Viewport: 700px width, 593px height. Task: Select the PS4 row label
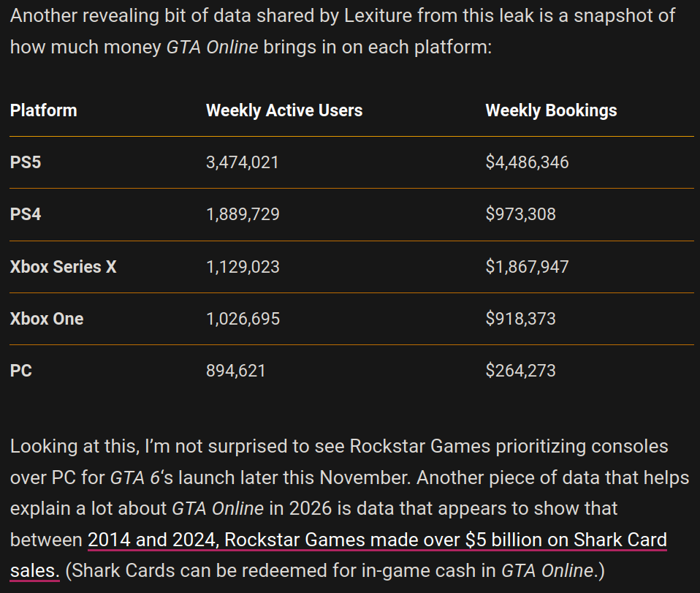click(26, 214)
